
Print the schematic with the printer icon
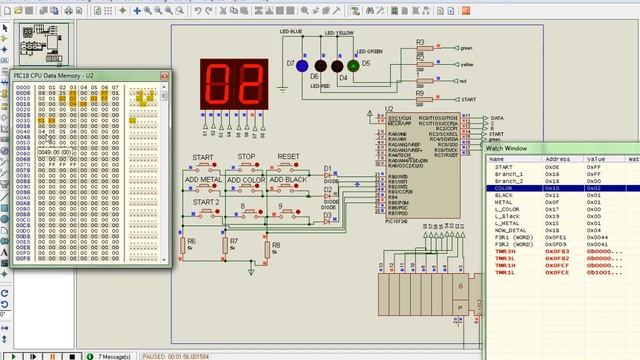[x=68, y=11]
